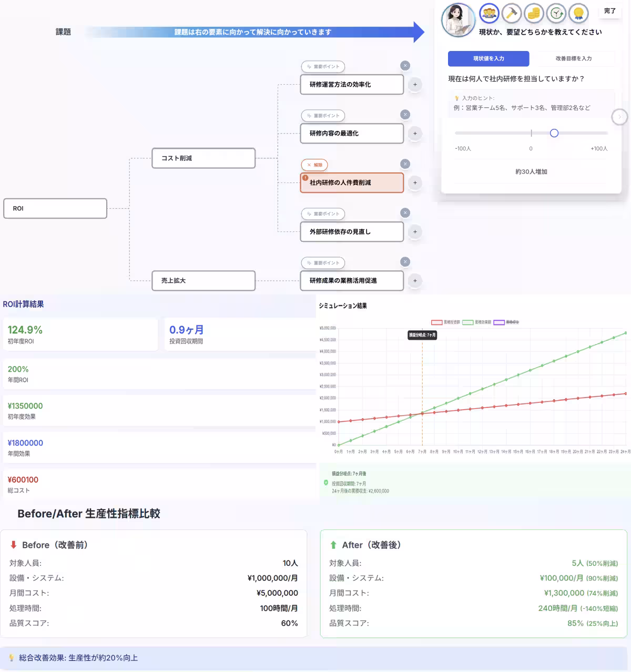Select the people group icon in wizard

[x=489, y=14]
